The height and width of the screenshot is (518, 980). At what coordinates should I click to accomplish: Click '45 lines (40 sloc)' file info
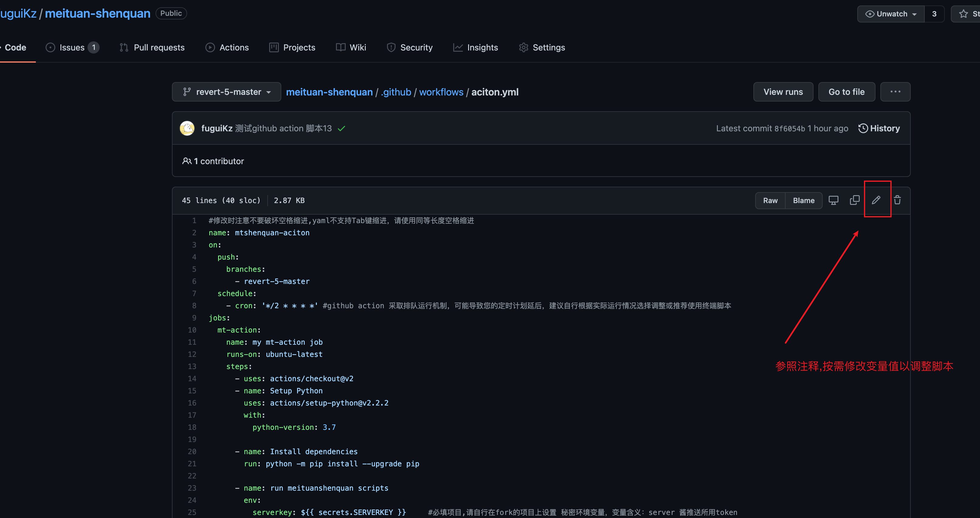coord(221,201)
